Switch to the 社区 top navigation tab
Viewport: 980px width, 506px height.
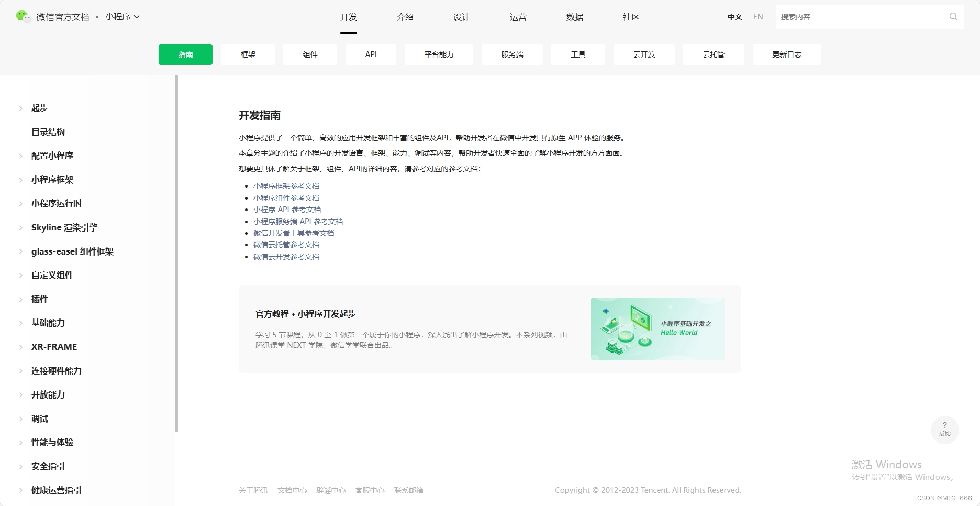(x=631, y=17)
